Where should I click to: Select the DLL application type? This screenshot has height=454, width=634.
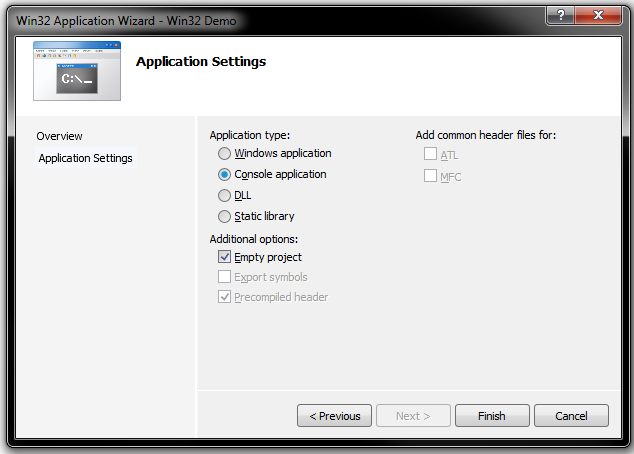[225, 196]
